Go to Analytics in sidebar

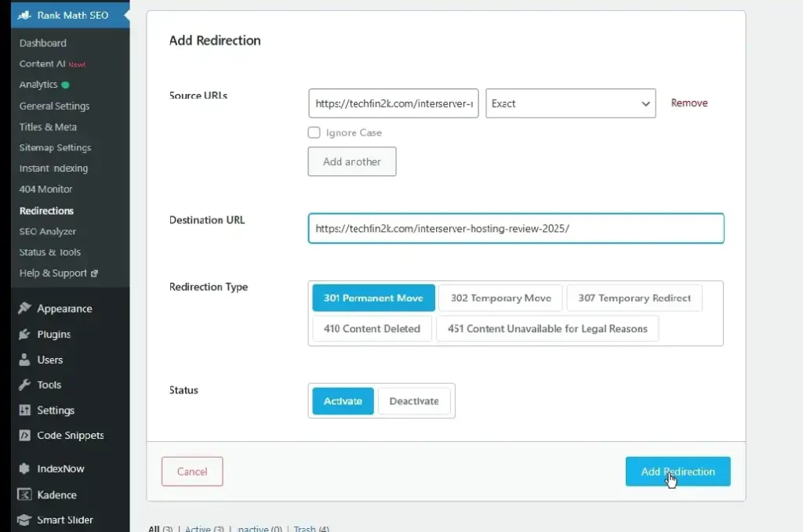tap(38, 85)
